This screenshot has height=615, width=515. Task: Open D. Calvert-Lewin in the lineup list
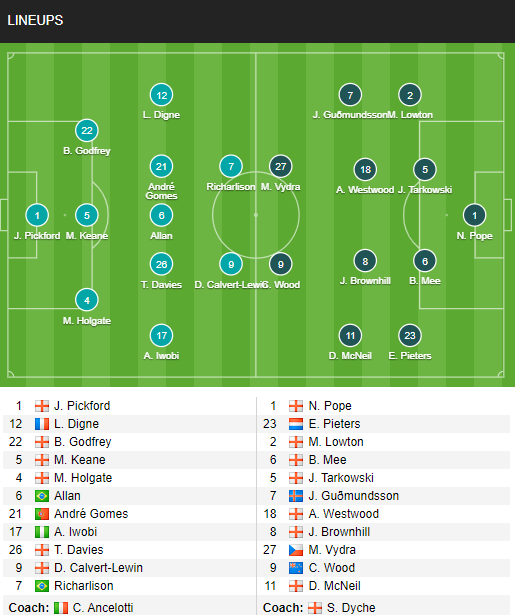[x=98, y=568]
